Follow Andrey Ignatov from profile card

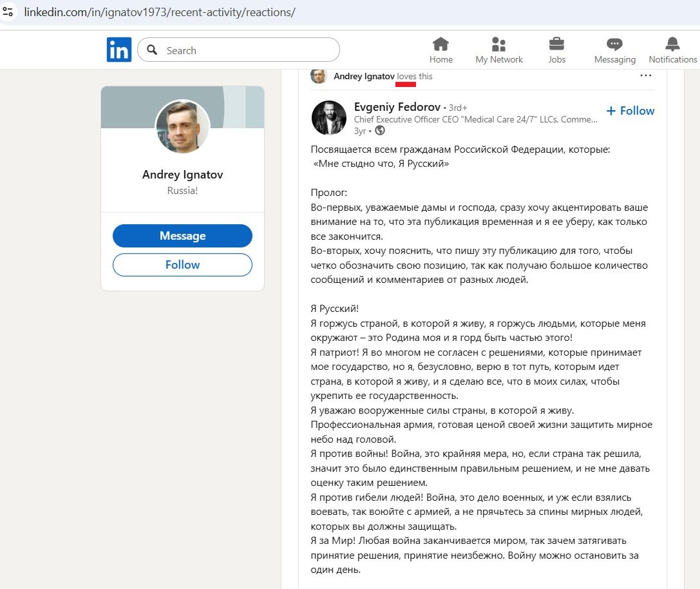pos(182,265)
